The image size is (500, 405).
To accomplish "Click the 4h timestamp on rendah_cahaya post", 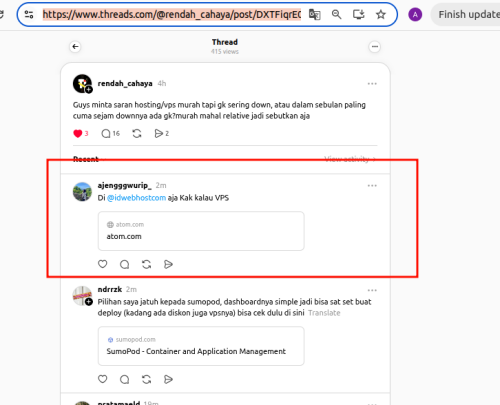I will [x=162, y=83].
